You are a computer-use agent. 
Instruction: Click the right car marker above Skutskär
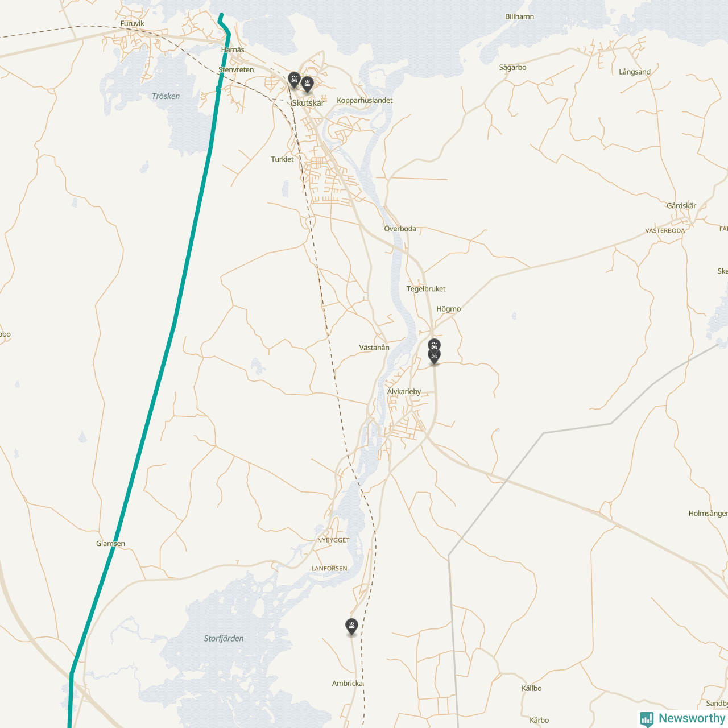click(x=307, y=84)
